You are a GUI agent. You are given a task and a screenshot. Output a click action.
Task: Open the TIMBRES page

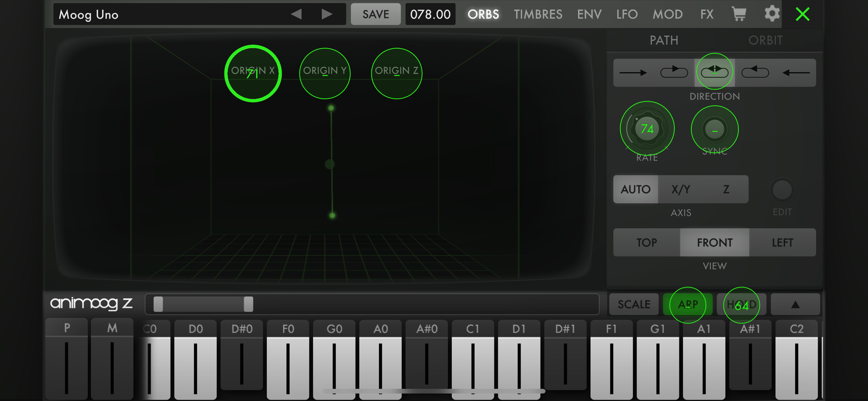[538, 14]
